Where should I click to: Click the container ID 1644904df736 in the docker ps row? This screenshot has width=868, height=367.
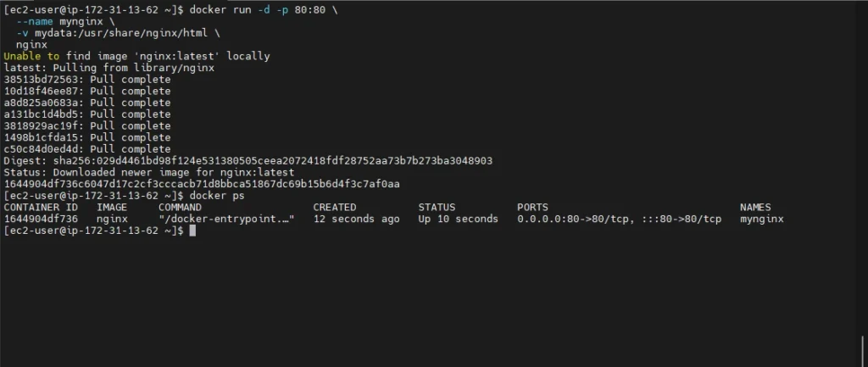tap(41, 219)
